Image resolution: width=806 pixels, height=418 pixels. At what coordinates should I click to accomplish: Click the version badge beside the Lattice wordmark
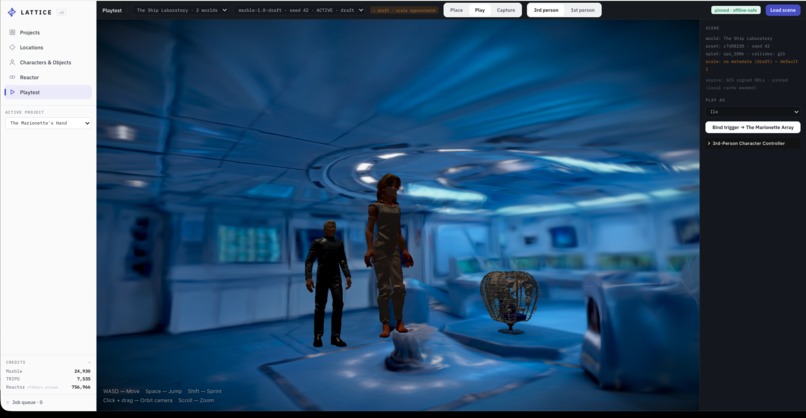(x=61, y=12)
